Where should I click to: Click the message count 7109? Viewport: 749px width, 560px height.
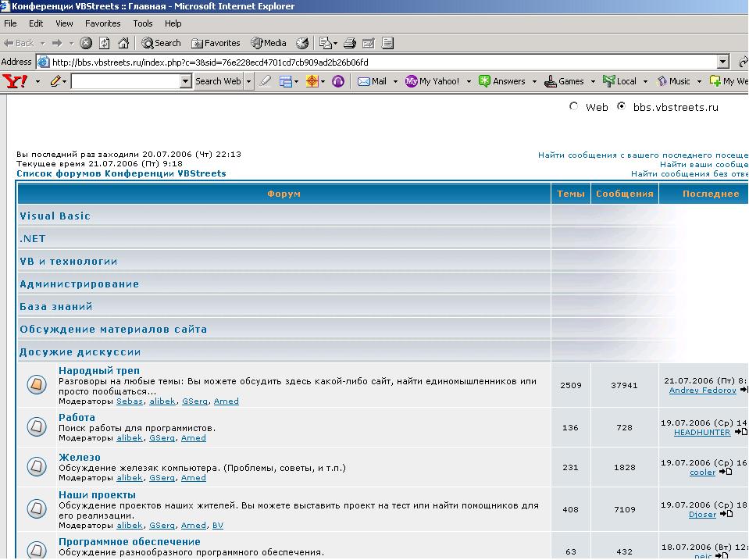[625, 509]
